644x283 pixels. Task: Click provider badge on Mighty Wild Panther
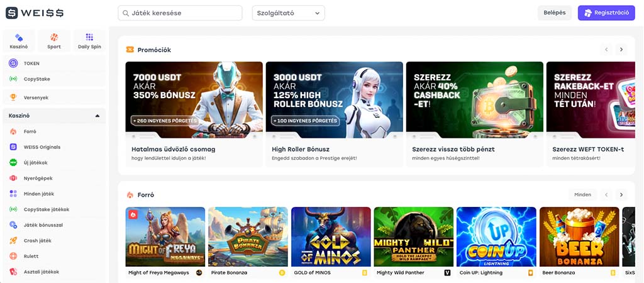[447, 273]
